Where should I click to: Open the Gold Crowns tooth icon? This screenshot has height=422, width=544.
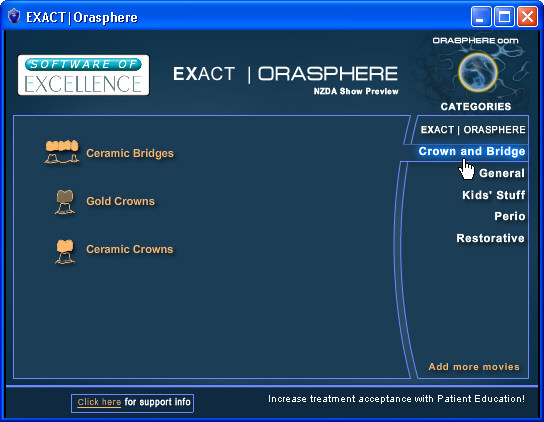(65, 202)
